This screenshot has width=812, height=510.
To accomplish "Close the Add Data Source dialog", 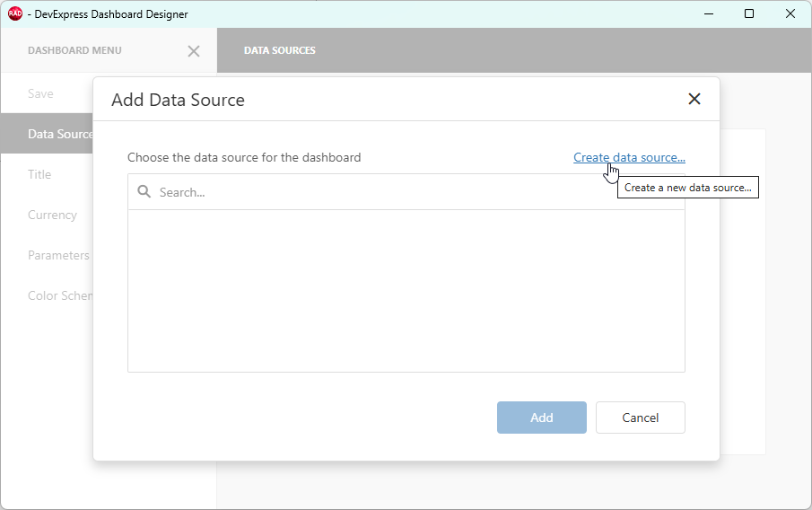I will click(694, 99).
